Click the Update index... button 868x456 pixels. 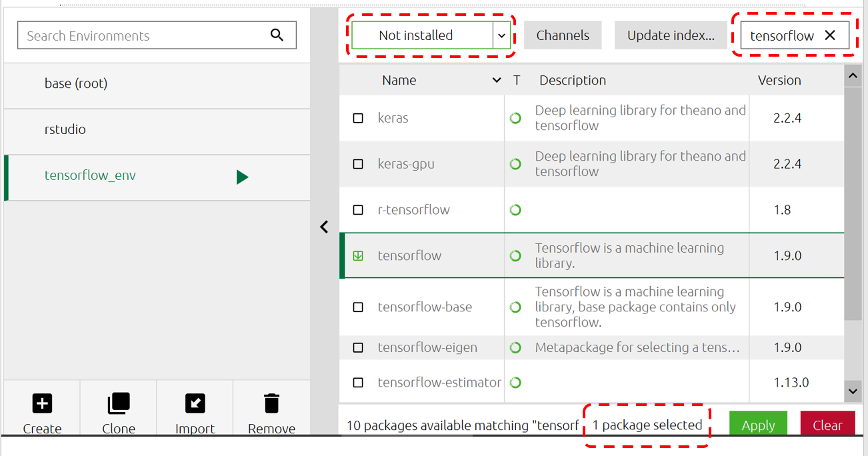click(671, 35)
